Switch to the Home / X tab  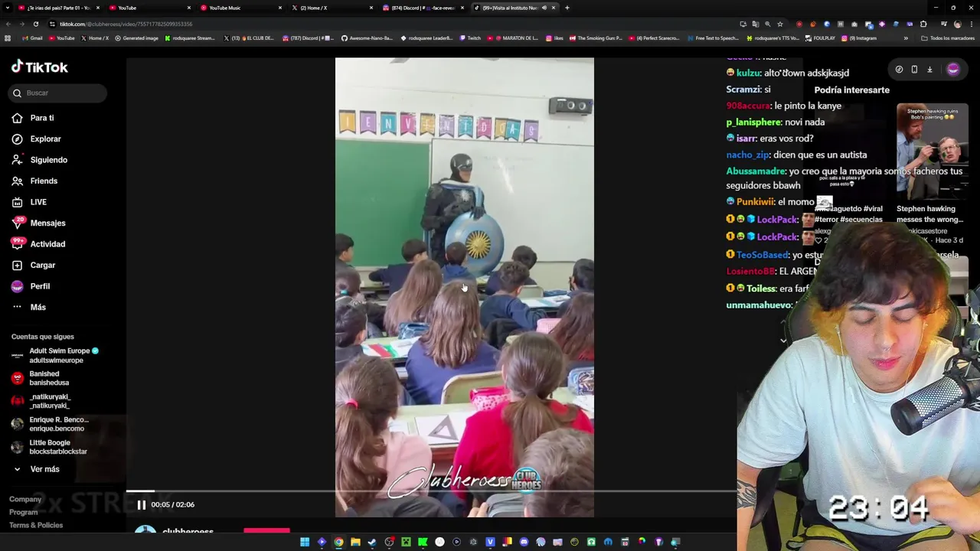[x=331, y=8]
